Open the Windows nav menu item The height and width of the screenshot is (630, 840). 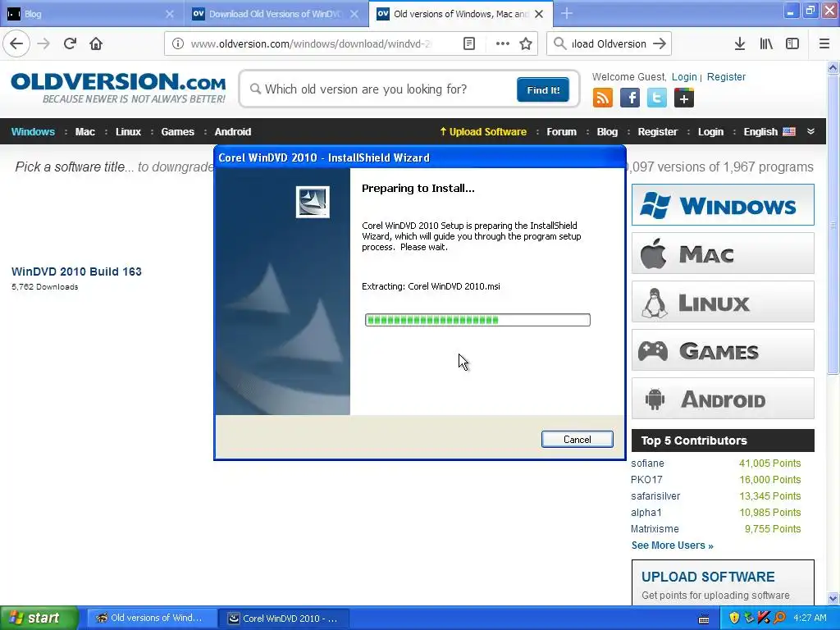33,132
